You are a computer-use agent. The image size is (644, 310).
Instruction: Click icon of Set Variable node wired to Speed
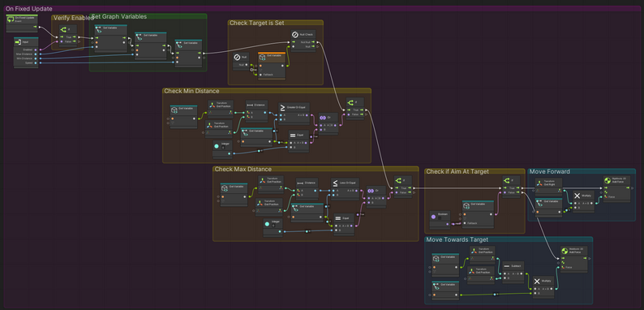tap(179, 45)
